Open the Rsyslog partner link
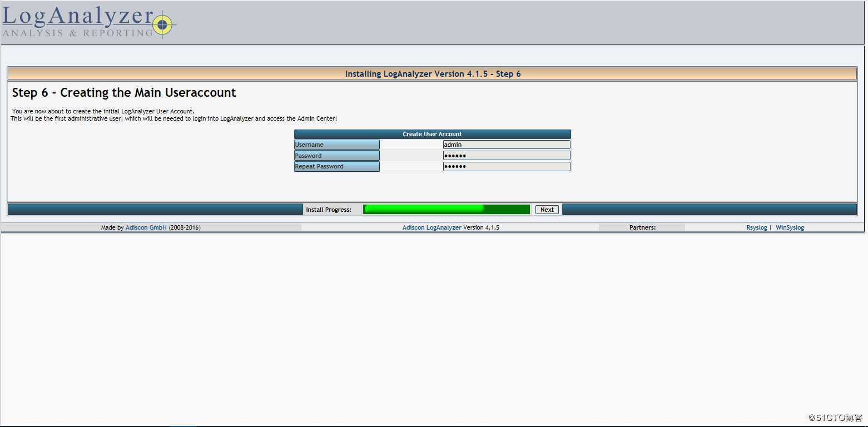The image size is (868, 427). pos(756,227)
